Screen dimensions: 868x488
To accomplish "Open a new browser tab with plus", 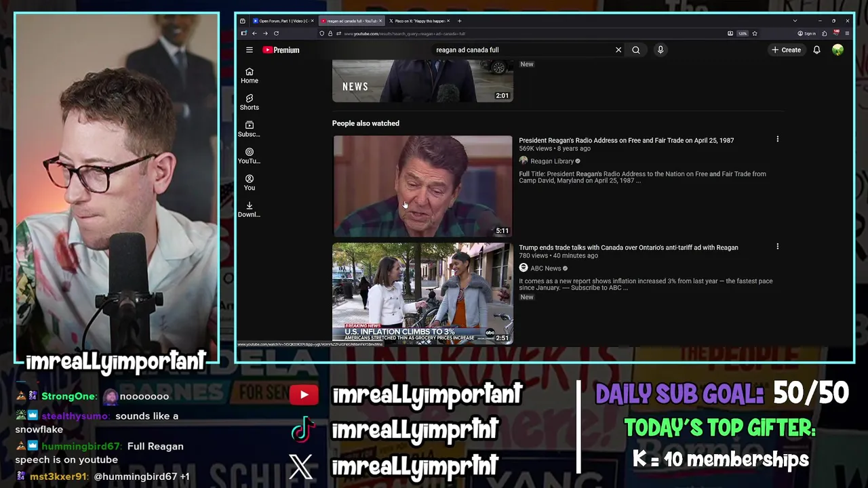I will [x=459, y=21].
